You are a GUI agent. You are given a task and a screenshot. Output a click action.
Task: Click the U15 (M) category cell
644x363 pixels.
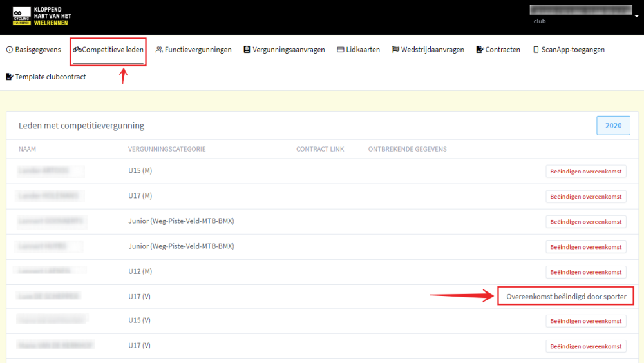140,171
